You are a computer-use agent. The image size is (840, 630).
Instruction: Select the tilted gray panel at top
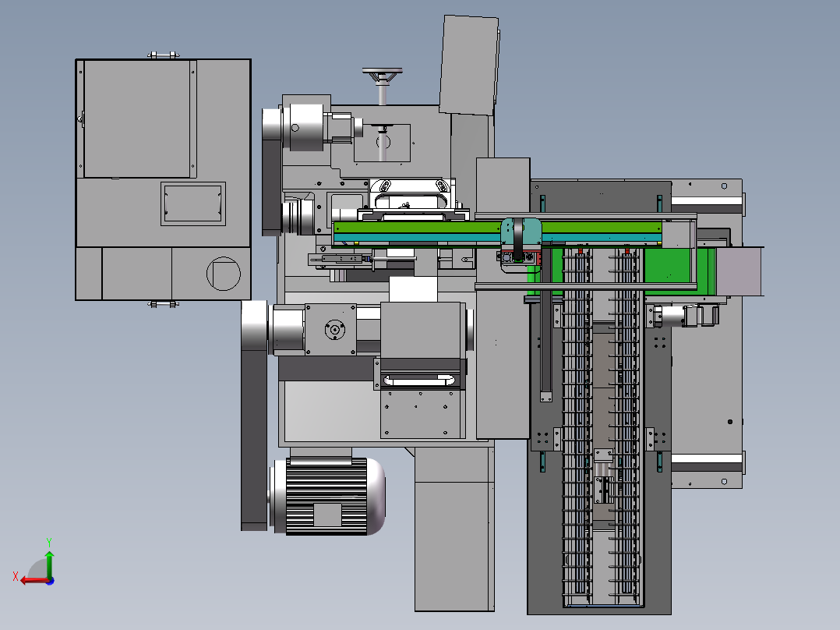[469, 65]
